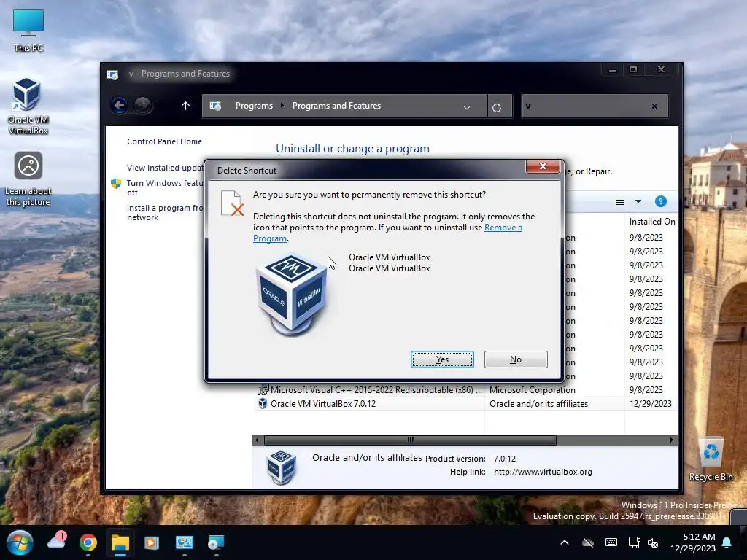Click Programs in the breadcrumb path
The width and height of the screenshot is (747, 560).
click(x=254, y=106)
